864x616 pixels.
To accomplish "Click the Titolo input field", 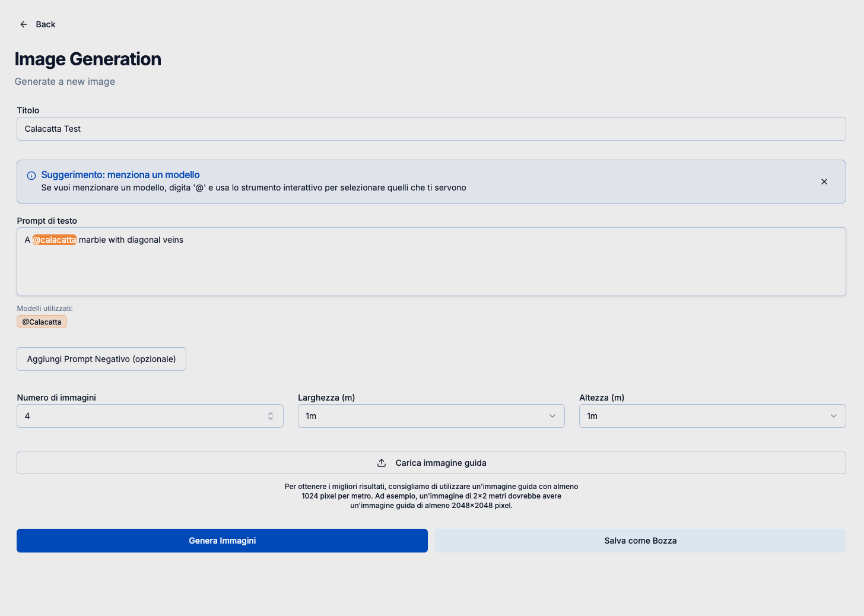I will [x=431, y=129].
